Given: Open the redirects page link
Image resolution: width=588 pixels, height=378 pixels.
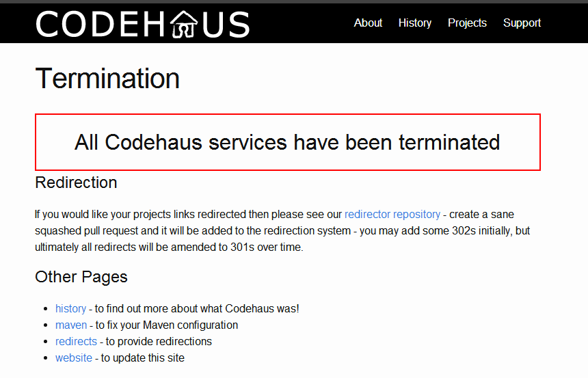Looking at the screenshot, I should [76, 341].
